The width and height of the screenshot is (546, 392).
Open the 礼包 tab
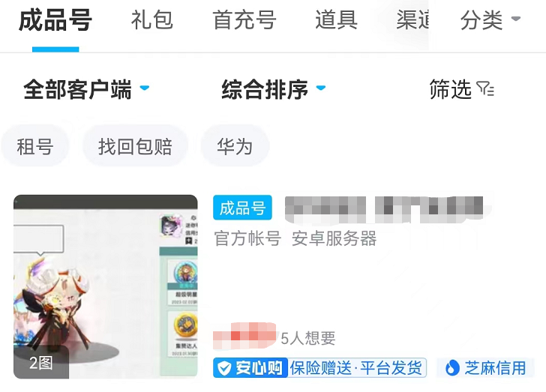click(151, 19)
